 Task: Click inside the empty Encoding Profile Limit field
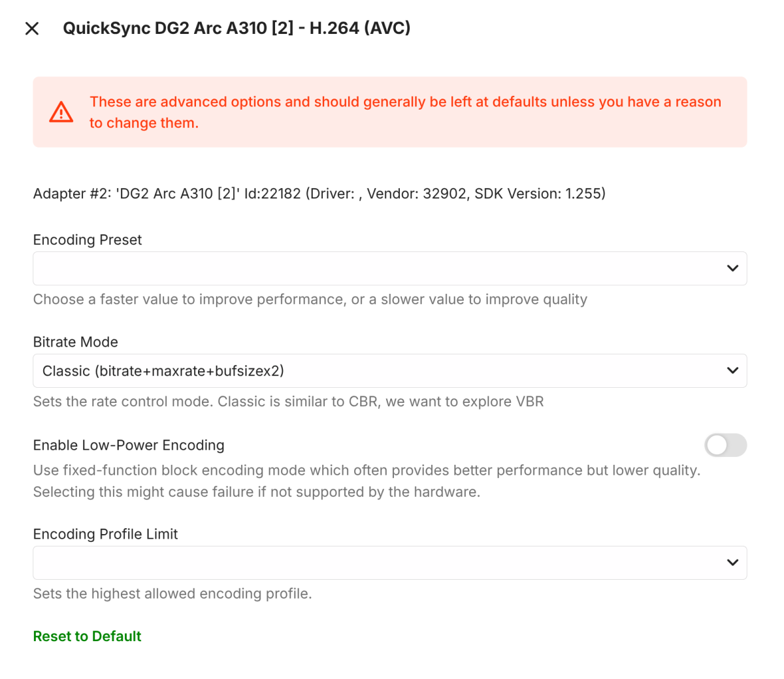[x=379, y=563]
